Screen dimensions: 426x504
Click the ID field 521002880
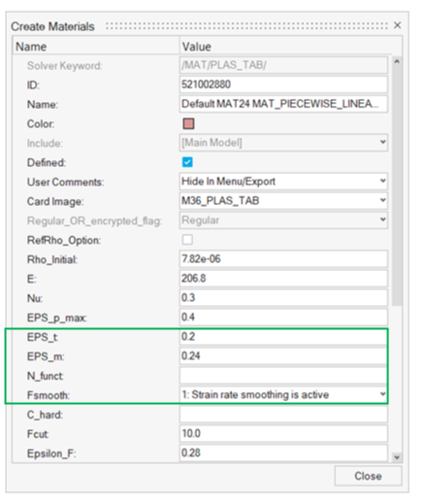click(283, 84)
